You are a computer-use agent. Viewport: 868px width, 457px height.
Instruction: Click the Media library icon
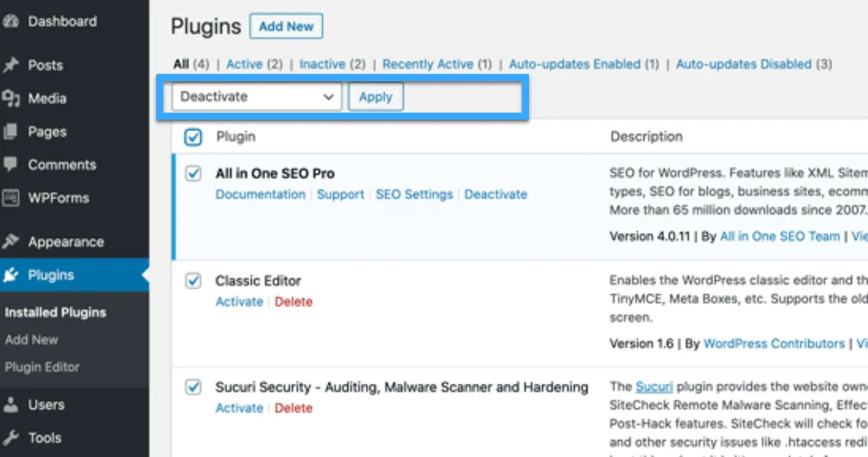(x=10, y=99)
